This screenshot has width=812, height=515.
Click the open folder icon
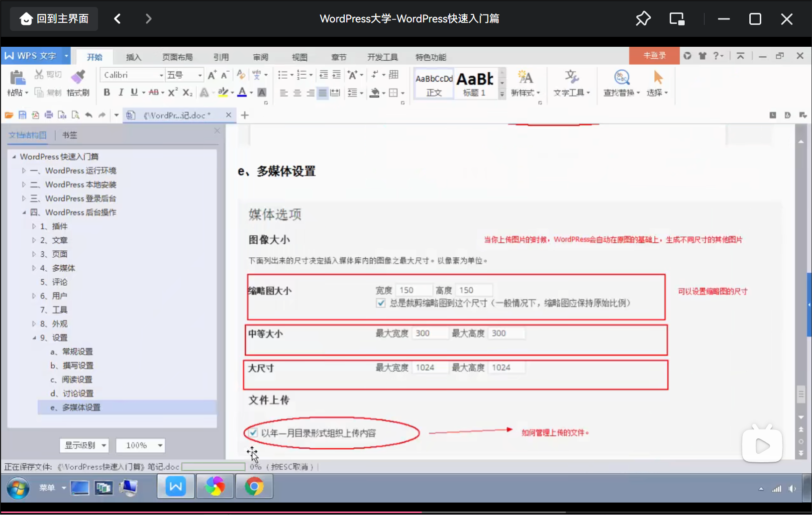(x=9, y=115)
